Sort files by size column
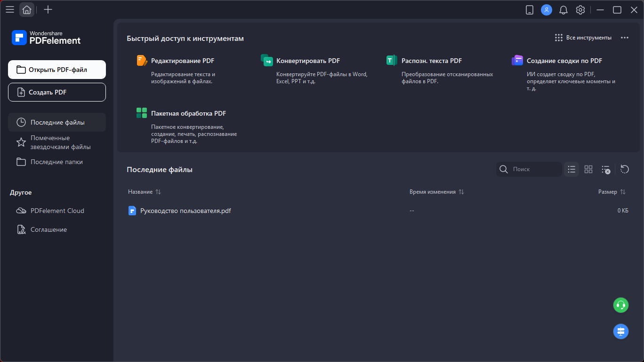The height and width of the screenshot is (362, 644). point(623,192)
